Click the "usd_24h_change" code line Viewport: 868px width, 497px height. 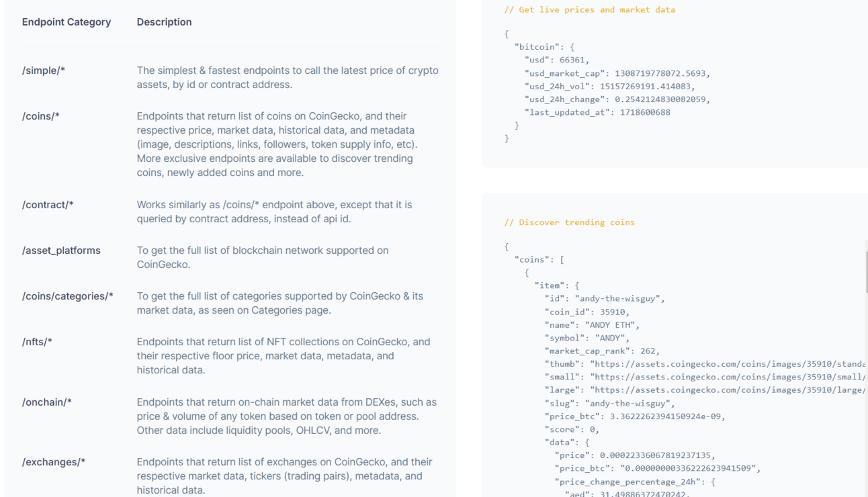coord(617,99)
